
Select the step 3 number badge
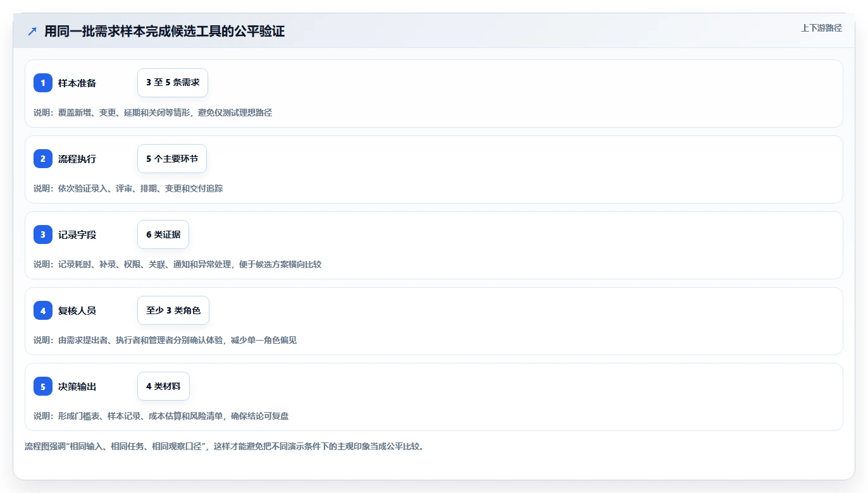click(43, 234)
